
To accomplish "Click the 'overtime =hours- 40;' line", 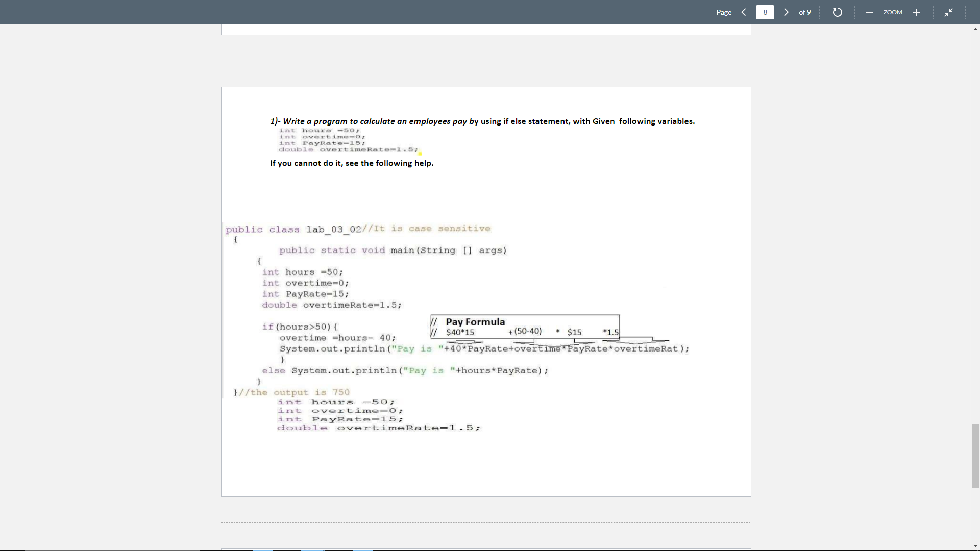I will 337,338.
